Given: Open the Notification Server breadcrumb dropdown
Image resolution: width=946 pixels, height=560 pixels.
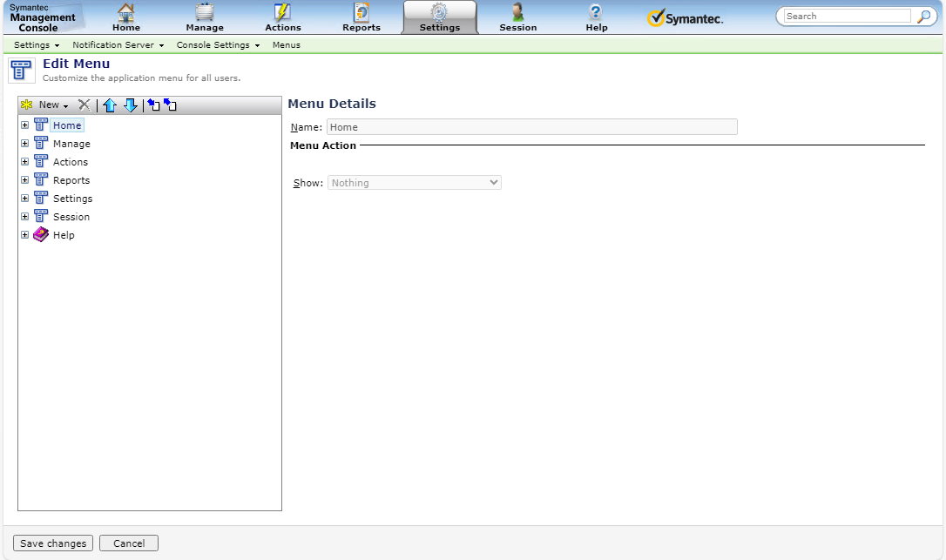Looking at the screenshot, I should (118, 44).
